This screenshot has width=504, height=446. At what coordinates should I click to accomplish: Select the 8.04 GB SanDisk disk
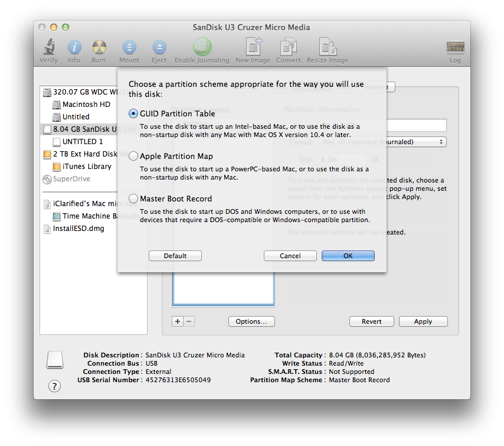tap(80, 129)
